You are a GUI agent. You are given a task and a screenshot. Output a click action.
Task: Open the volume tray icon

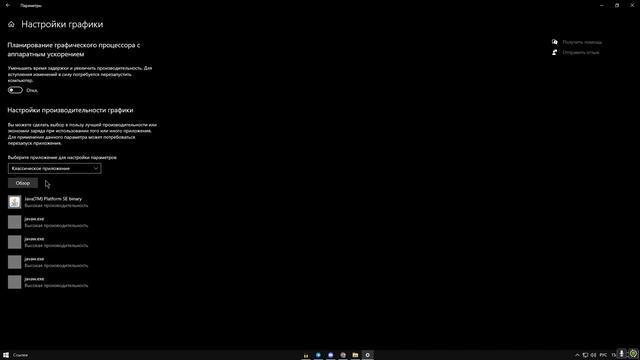point(593,355)
